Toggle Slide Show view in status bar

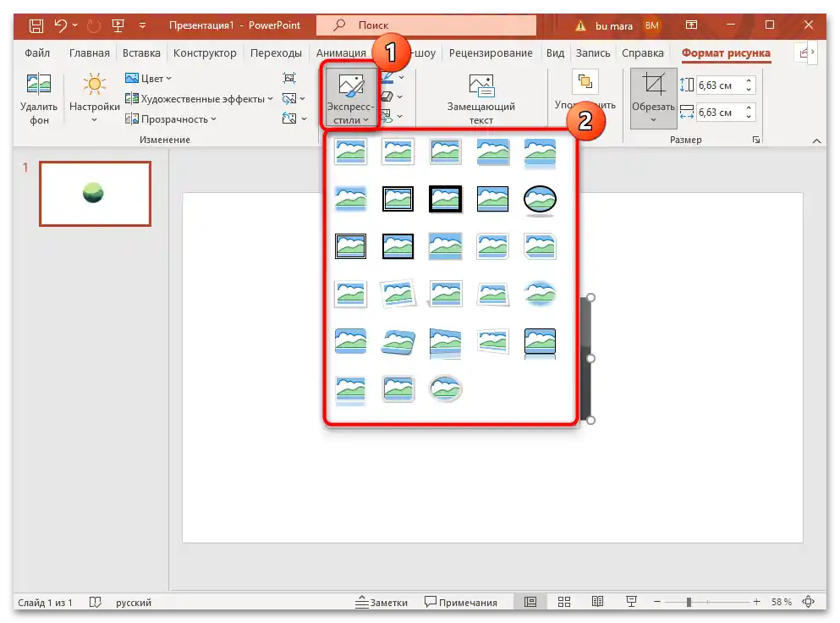coord(631,602)
